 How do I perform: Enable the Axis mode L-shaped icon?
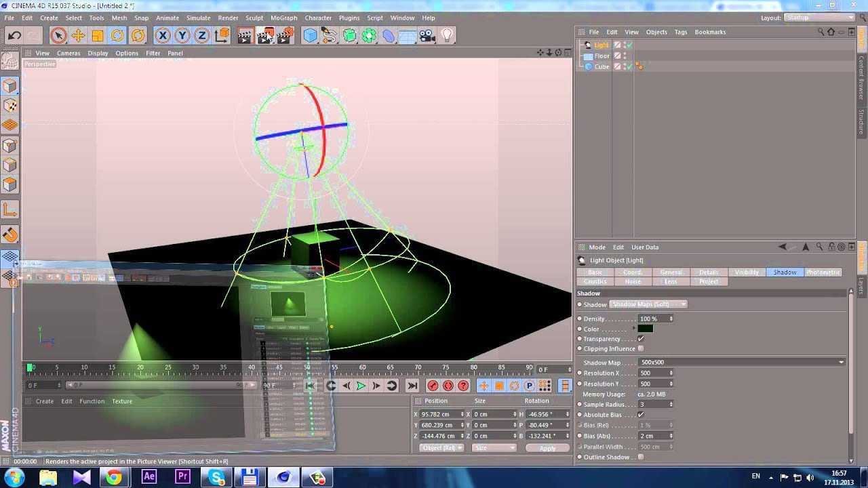pyautogui.click(x=9, y=210)
